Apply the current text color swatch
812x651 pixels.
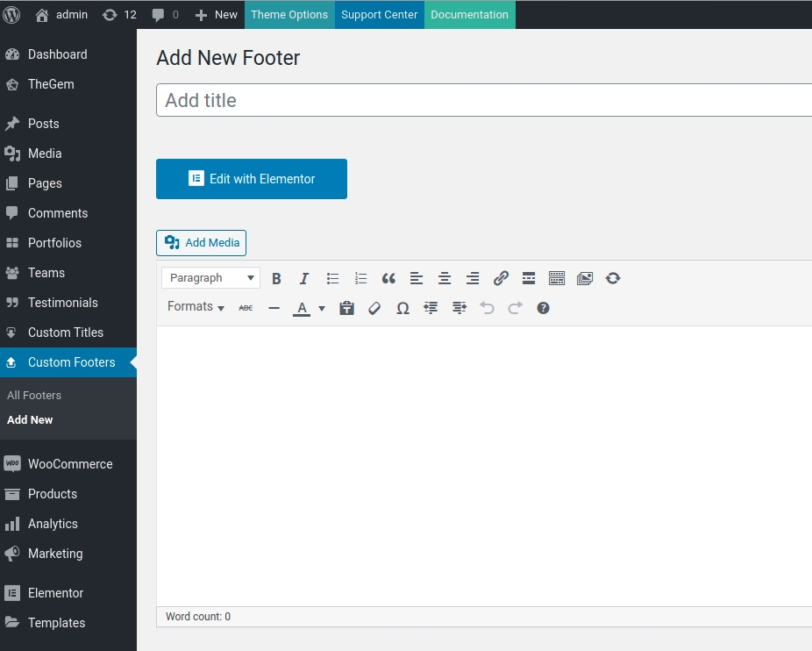(x=302, y=308)
